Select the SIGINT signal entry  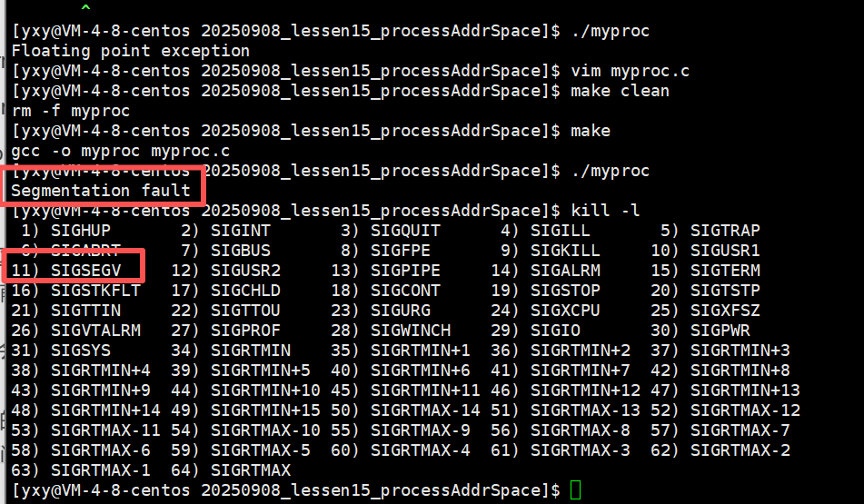225,231
